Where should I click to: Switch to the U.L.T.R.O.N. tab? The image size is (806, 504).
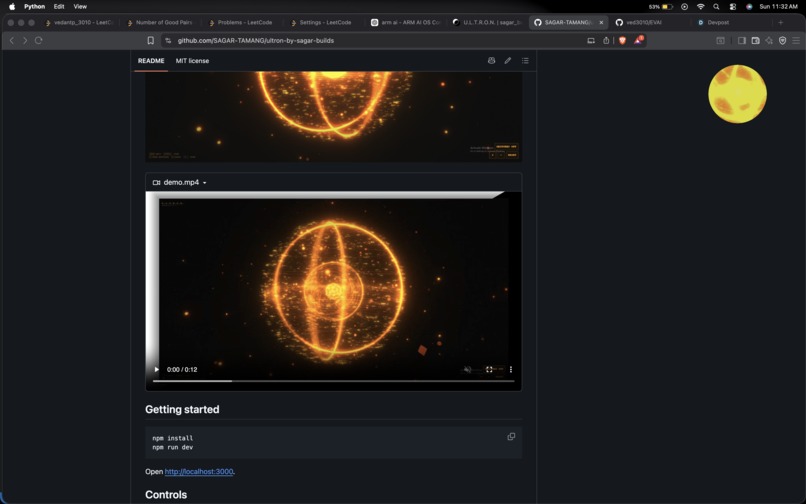pyautogui.click(x=487, y=22)
